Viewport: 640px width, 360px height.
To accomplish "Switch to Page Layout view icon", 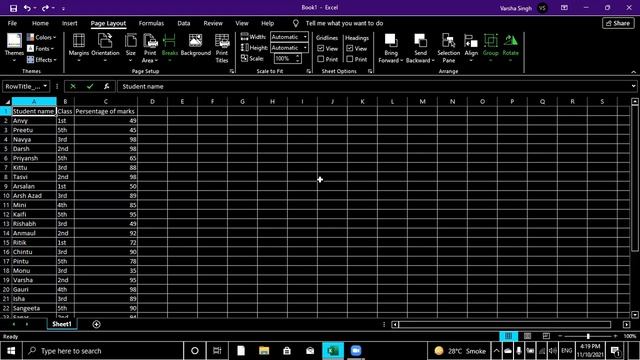I will tap(527, 336).
